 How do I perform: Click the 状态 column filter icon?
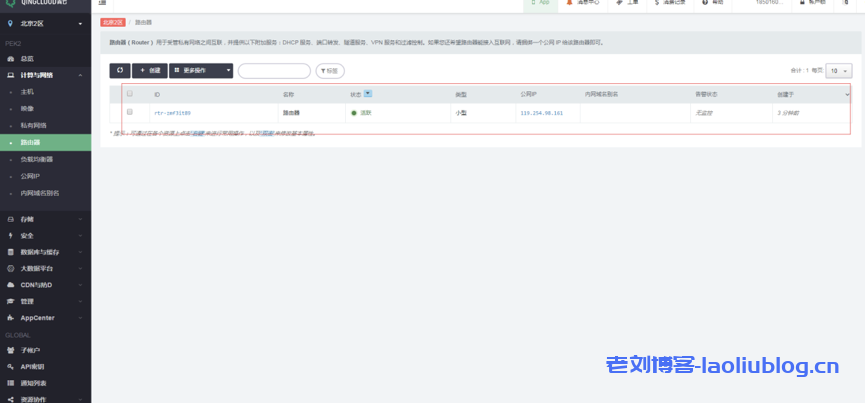pyautogui.click(x=368, y=94)
